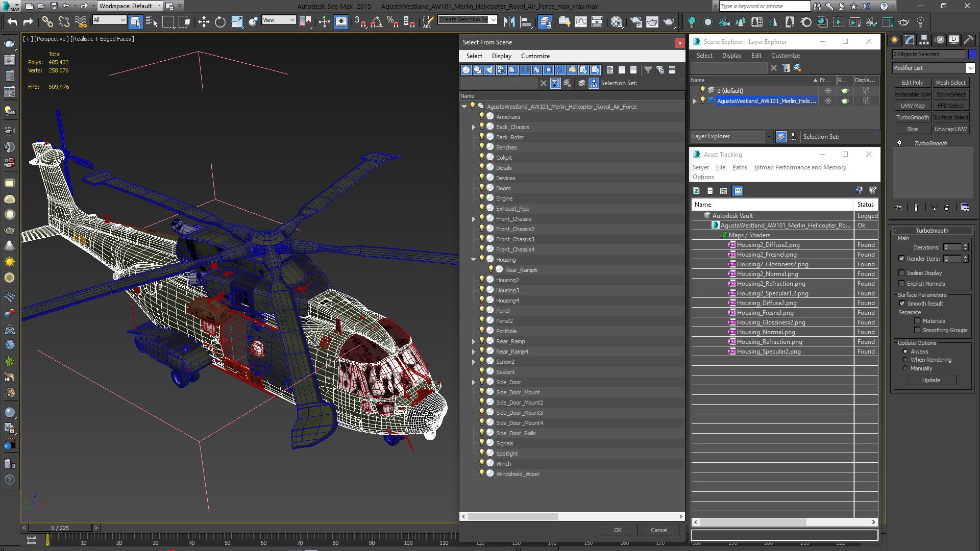Open the Create panel tab icon
Viewport: 980px width, 551px height.
pos(895,40)
